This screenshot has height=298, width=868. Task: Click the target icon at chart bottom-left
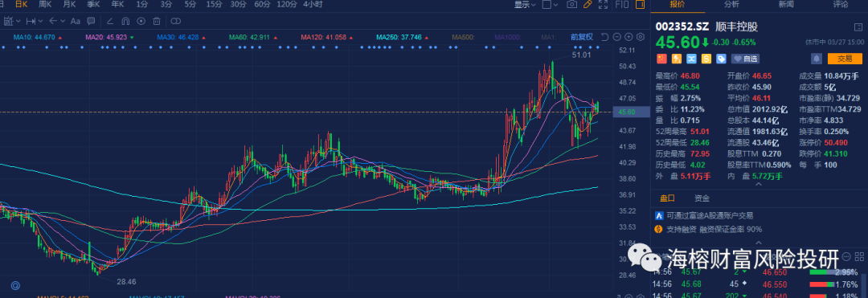[x=15, y=285]
